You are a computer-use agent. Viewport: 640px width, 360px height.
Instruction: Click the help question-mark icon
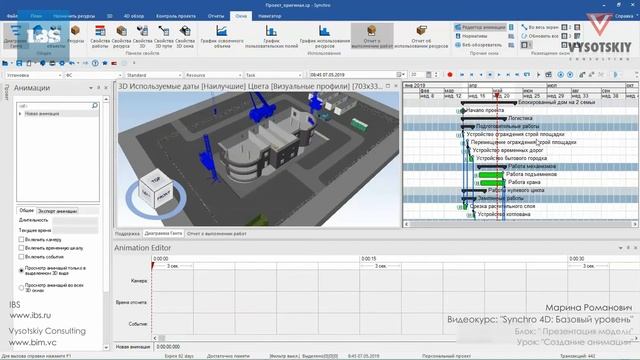(95, 63)
